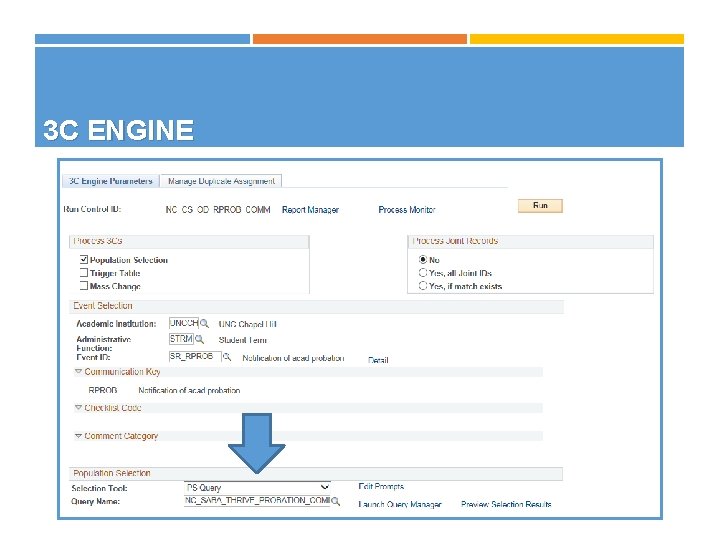Open the Selection Tool PS Query dropdown
Image resolution: width=720 pixels, height=540 pixels.
coord(258,487)
